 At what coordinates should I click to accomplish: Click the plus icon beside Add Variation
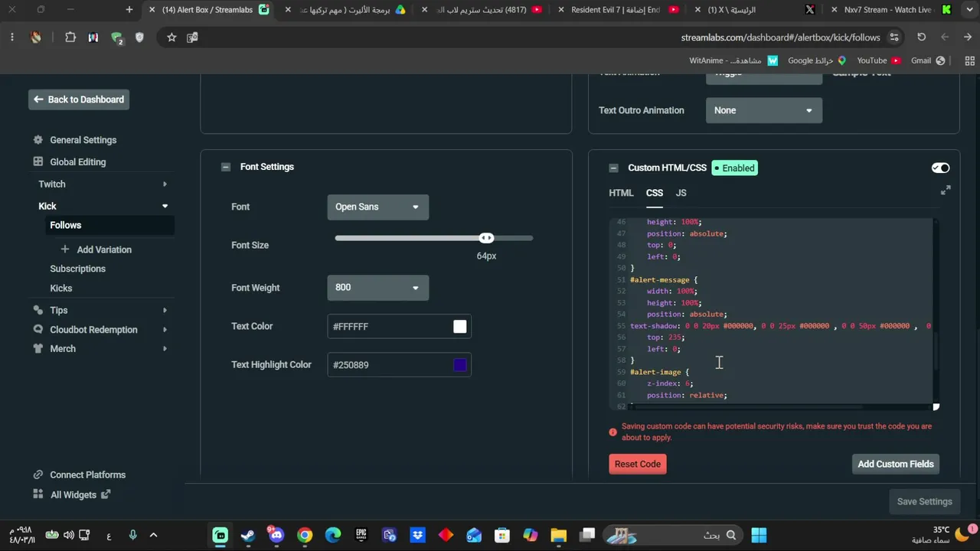point(65,249)
